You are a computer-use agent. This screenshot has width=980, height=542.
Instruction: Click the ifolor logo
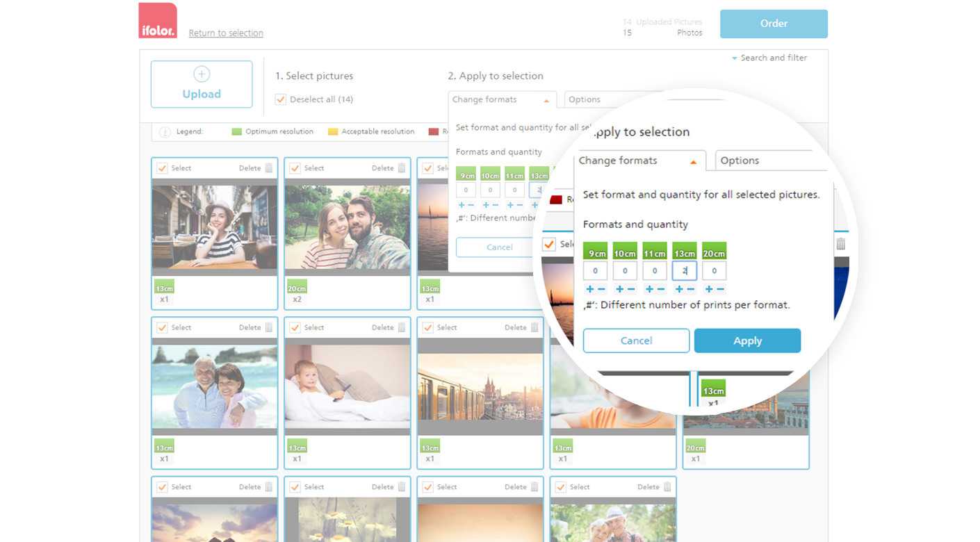coord(158,20)
